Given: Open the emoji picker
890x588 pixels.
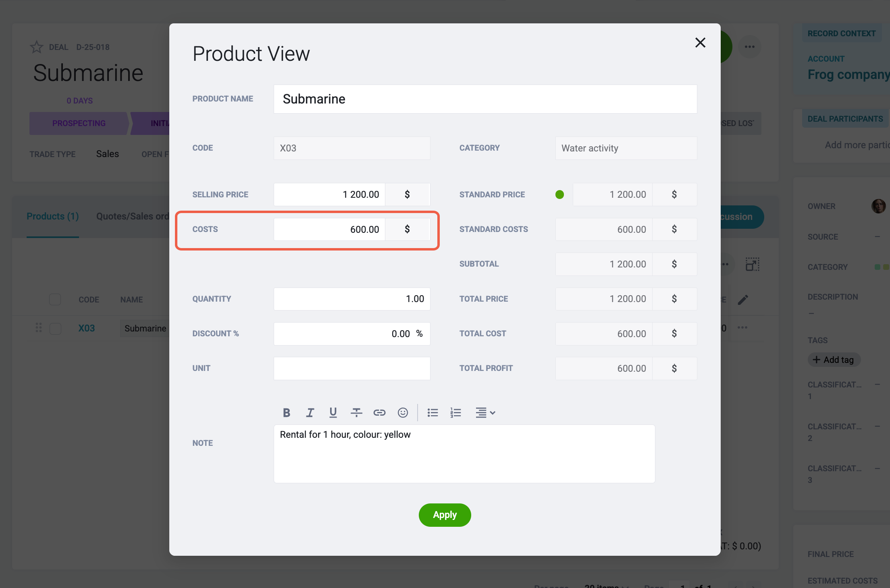Looking at the screenshot, I should (403, 412).
